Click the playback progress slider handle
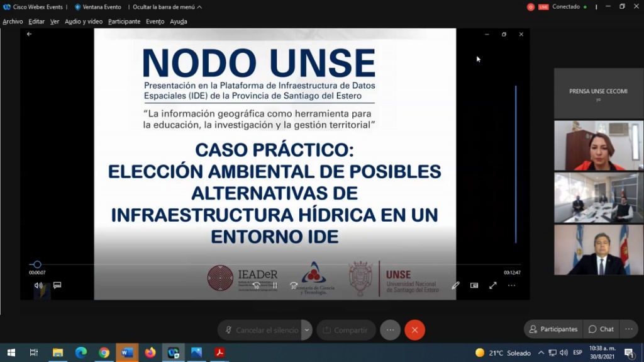This screenshot has width=644, height=362. tap(37, 264)
